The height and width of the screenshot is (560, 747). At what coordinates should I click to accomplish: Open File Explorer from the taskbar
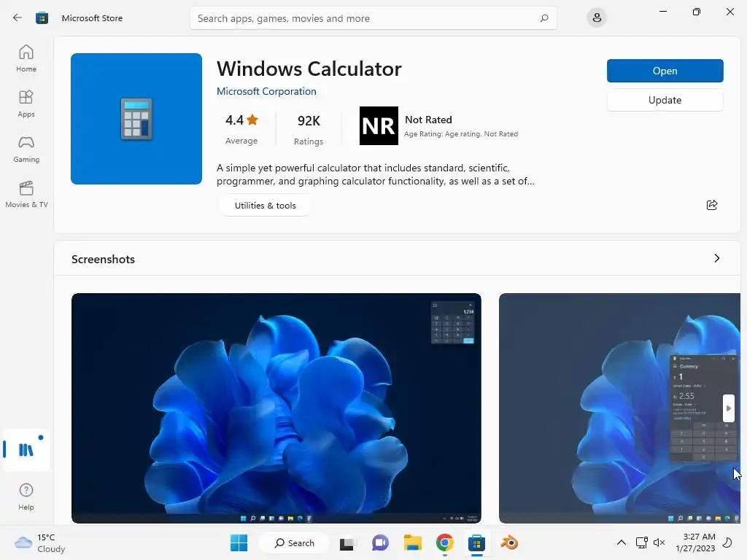point(413,542)
